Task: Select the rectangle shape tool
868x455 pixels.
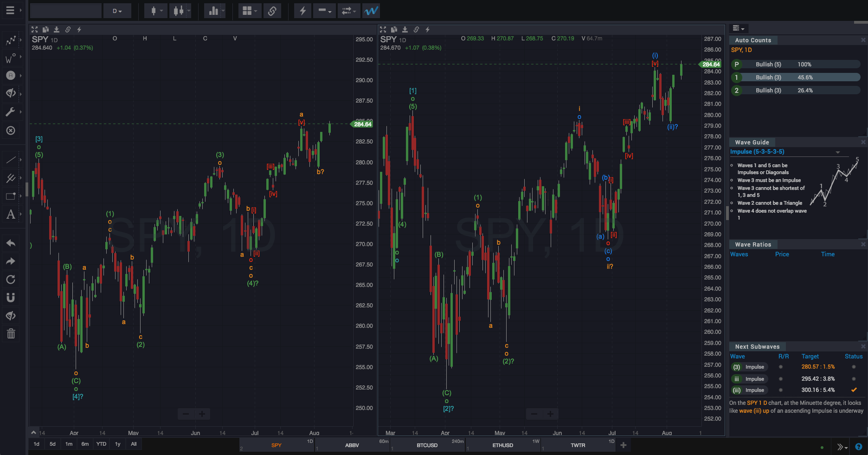Action: tap(11, 196)
